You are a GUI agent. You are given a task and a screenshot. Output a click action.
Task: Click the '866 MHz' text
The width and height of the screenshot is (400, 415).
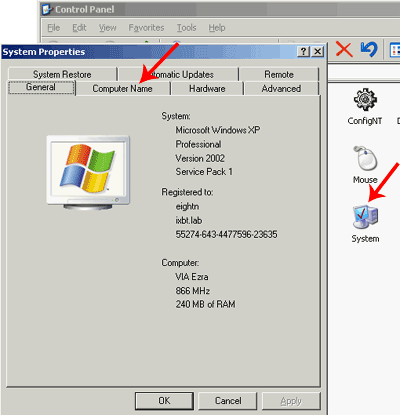click(193, 291)
